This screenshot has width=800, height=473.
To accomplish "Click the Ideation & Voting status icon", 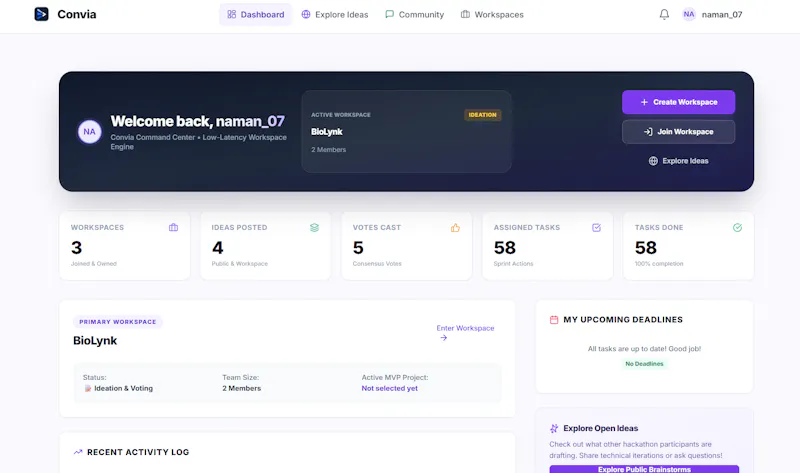I will 88,388.
